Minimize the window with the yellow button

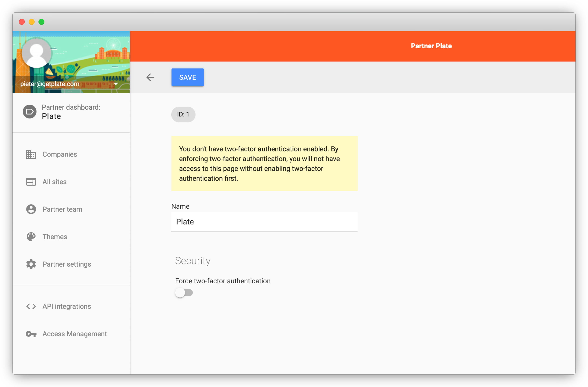[32, 22]
